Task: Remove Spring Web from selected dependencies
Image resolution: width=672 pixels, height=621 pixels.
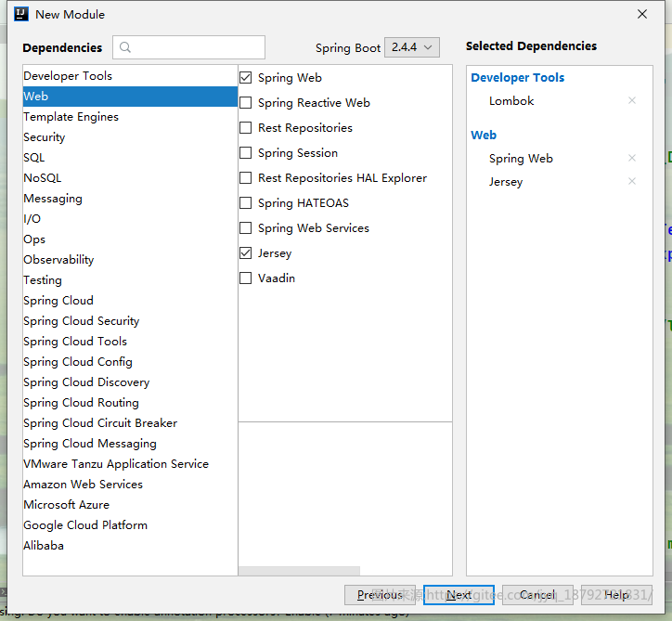Action: pyautogui.click(x=632, y=158)
